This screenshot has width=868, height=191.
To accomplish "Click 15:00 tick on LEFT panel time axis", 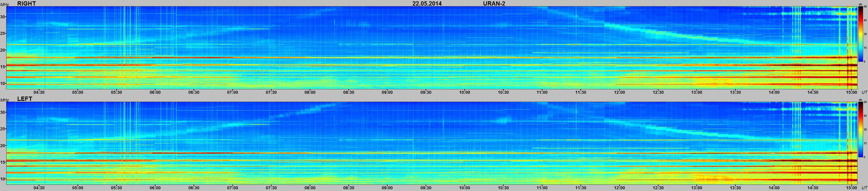I will (x=851, y=188).
